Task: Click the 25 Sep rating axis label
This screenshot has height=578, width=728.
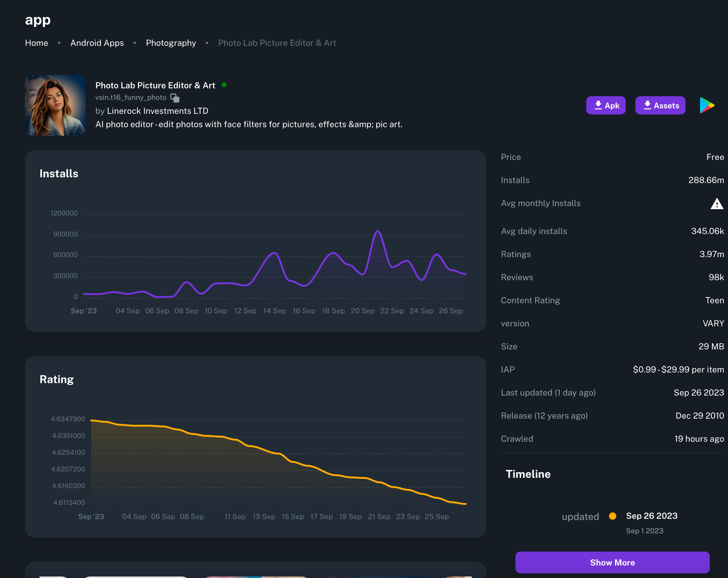Action: click(437, 517)
